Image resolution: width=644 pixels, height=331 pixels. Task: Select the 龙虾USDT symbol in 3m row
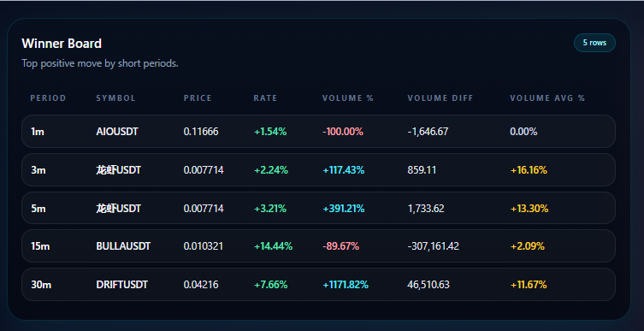tap(119, 170)
